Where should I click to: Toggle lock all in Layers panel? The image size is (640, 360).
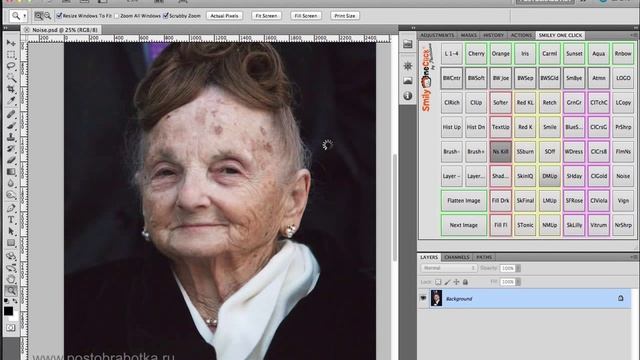pos(465,282)
